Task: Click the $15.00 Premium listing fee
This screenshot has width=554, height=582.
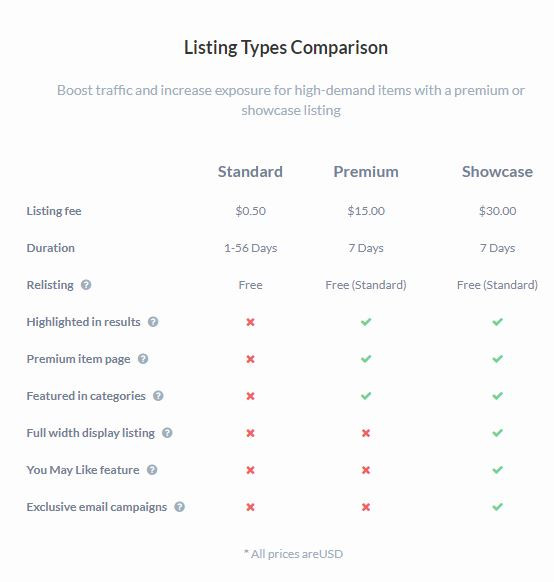Action: (x=366, y=211)
